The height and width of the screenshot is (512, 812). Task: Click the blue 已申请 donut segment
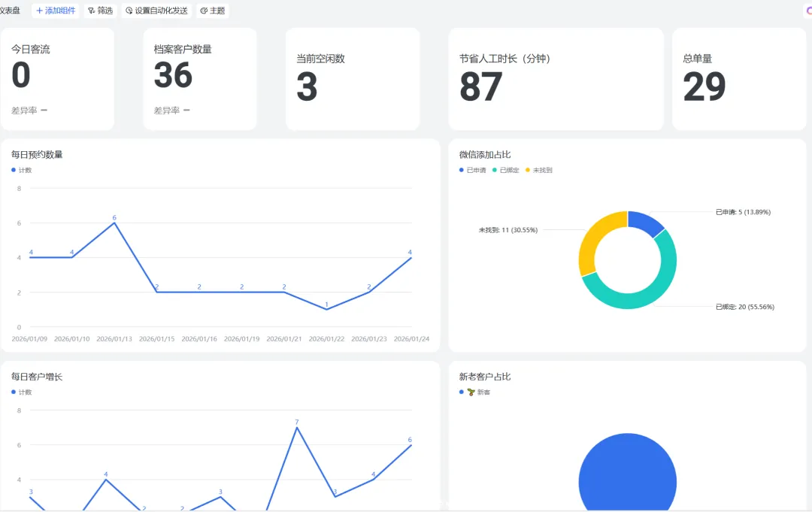click(645, 222)
